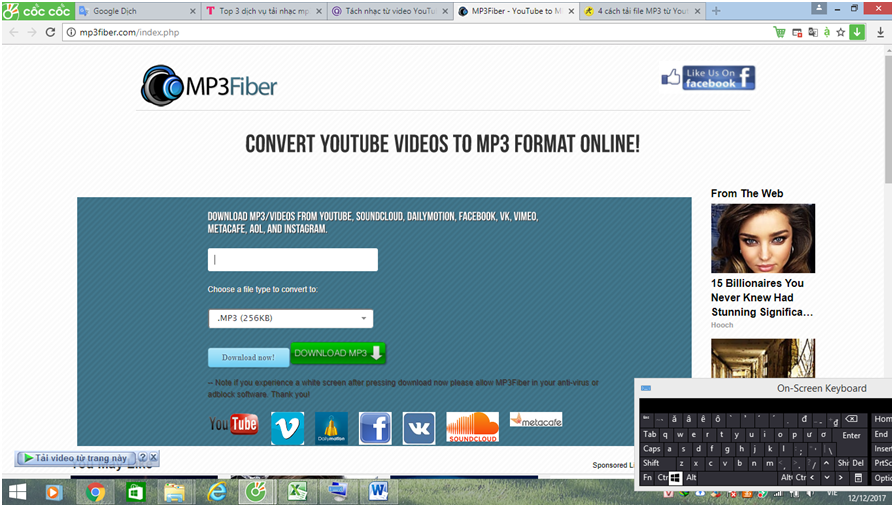
Task: Open Google Chrome from the taskbar
Action: [96, 491]
